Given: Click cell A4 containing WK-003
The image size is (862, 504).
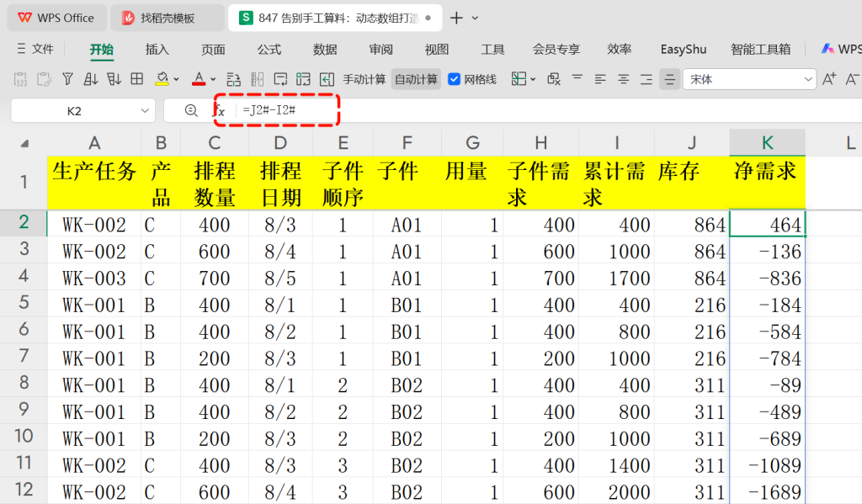Looking at the screenshot, I should coord(94,279).
